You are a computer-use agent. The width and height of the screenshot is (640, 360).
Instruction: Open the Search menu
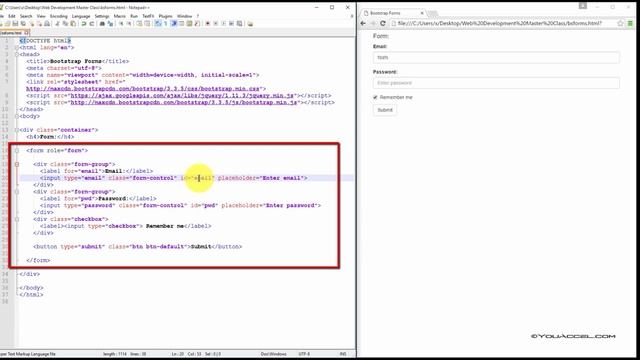(26, 16)
